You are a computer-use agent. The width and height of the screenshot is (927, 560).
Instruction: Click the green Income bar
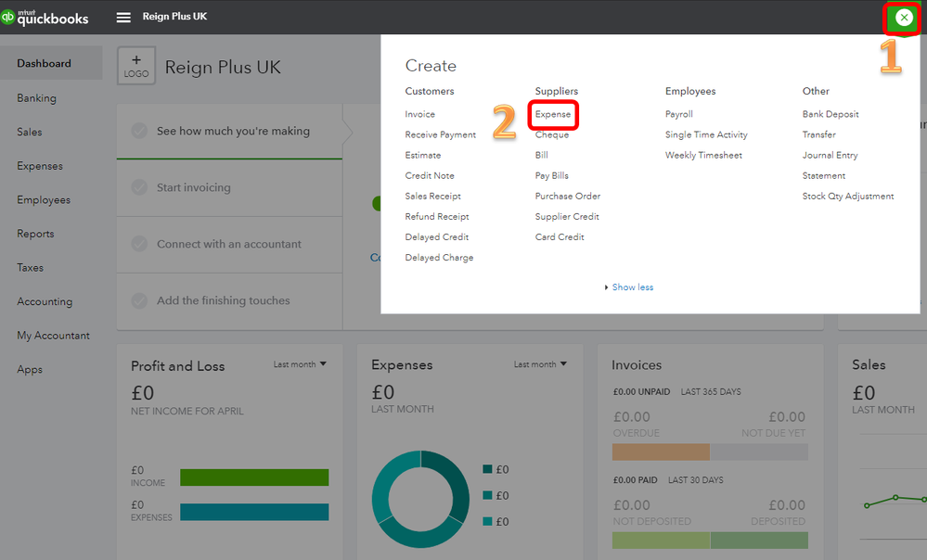[254, 477]
